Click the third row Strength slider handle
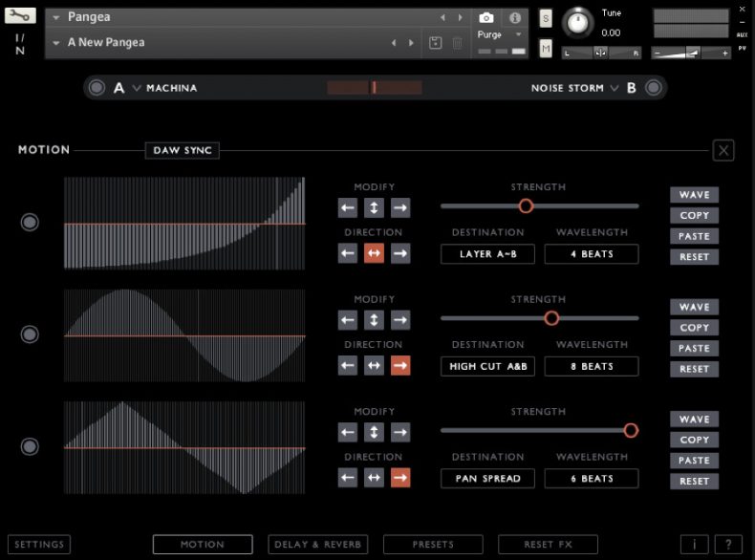 [x=631, y=431]
